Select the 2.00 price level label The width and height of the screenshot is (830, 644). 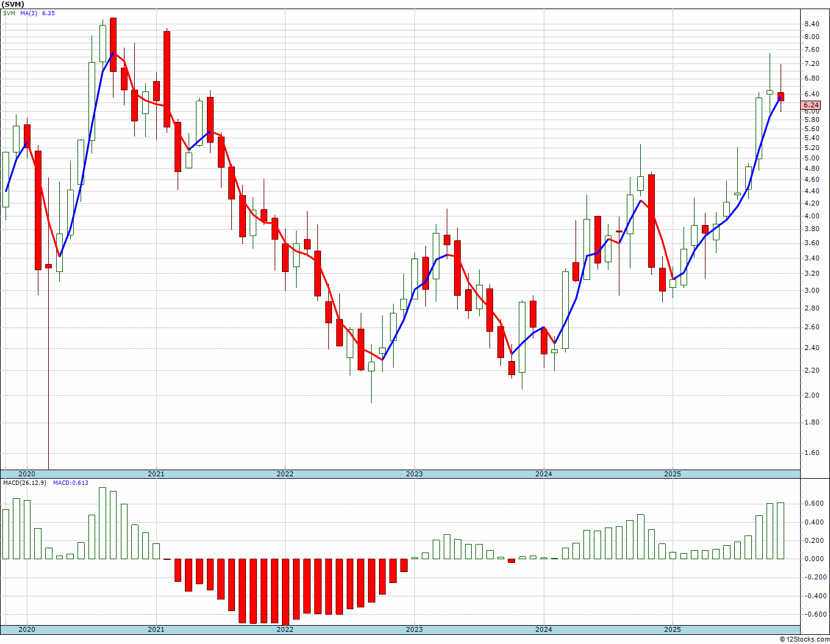click(812, 395)
